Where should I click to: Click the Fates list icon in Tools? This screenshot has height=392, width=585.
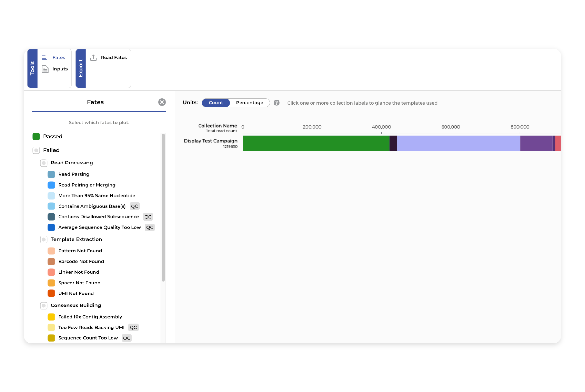coord(45,58)
